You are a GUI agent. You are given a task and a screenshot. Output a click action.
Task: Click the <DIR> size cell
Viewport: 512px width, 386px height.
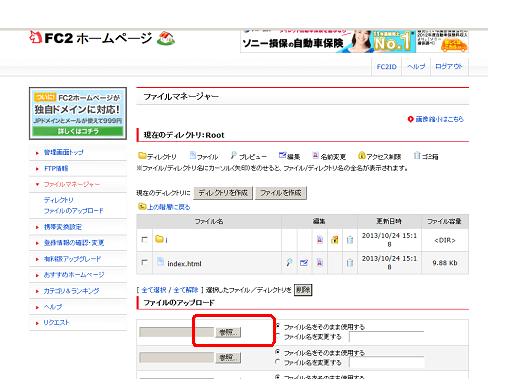click(445, 240)
